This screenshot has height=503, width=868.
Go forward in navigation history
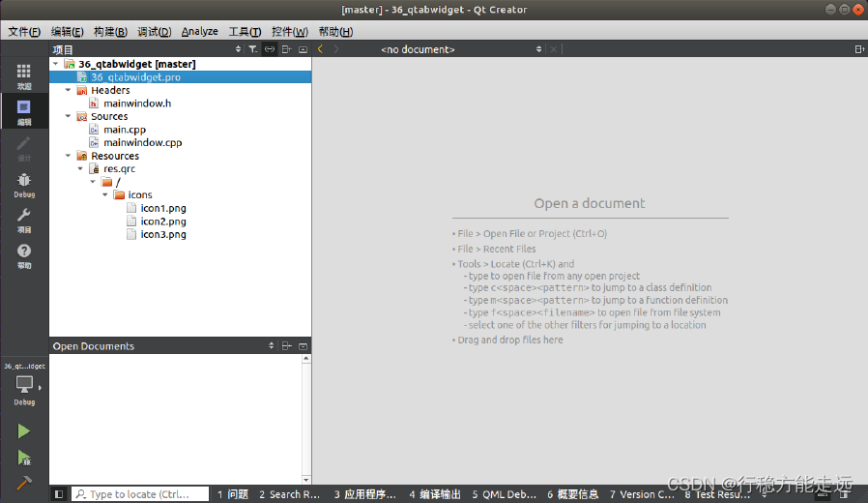click(x=336, y=49)
